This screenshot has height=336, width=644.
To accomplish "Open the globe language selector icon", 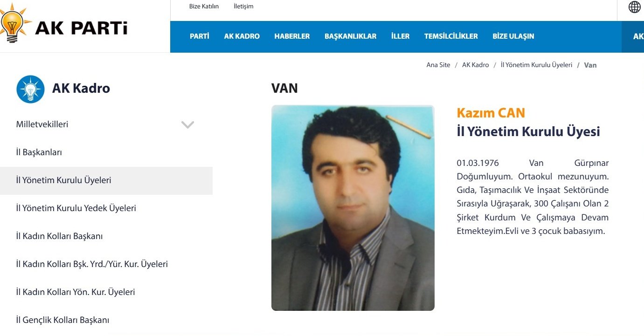I will tap(634, 7).
